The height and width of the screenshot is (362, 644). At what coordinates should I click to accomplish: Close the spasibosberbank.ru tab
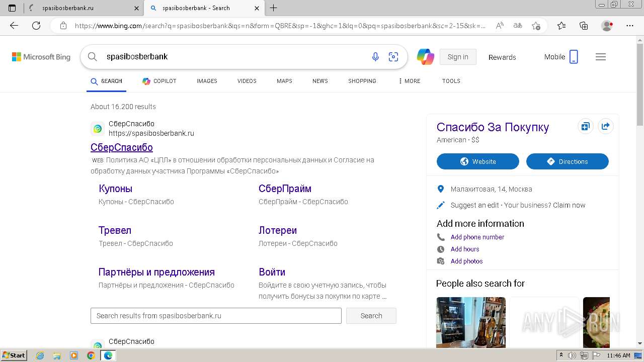tap(136, 8)
